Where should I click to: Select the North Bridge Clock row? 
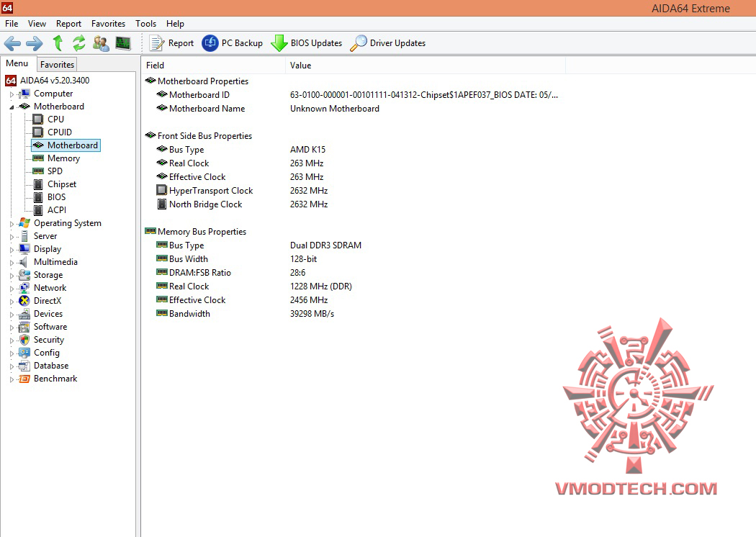[242, 204]
